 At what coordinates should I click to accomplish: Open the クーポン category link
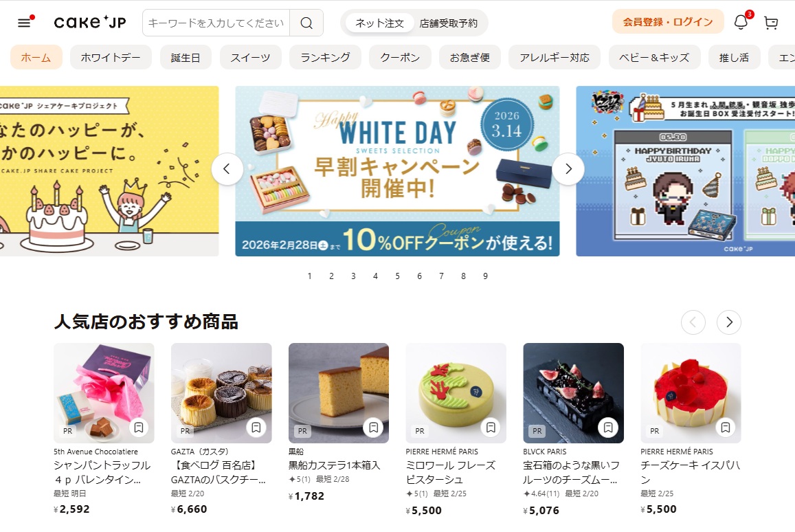(400, 57)
